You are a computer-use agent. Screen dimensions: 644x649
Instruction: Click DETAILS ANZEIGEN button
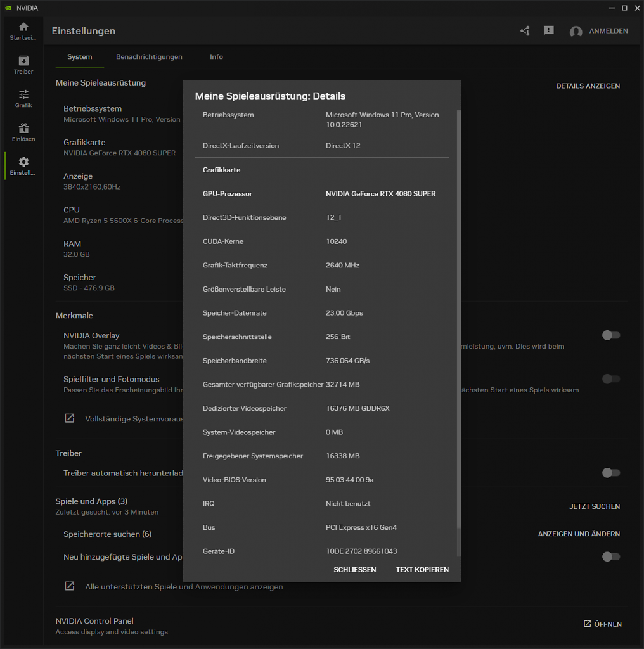point(588,86)
